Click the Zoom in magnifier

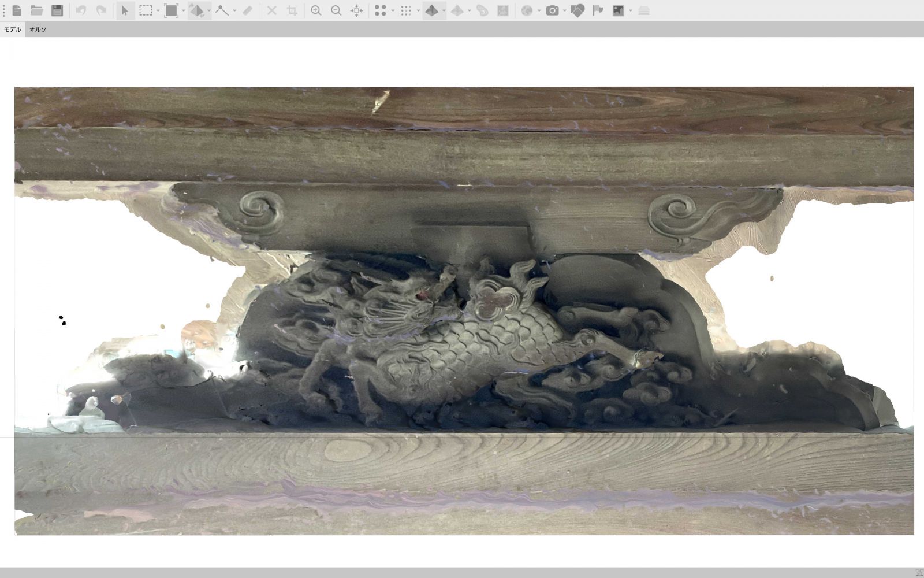click(316, 10)
